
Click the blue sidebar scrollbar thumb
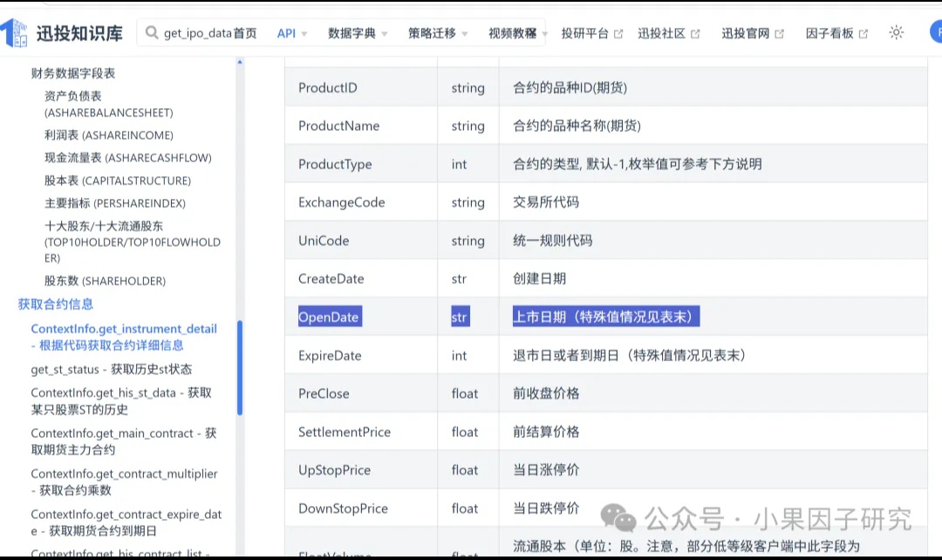pyautogui.click(x=240, y=368)
